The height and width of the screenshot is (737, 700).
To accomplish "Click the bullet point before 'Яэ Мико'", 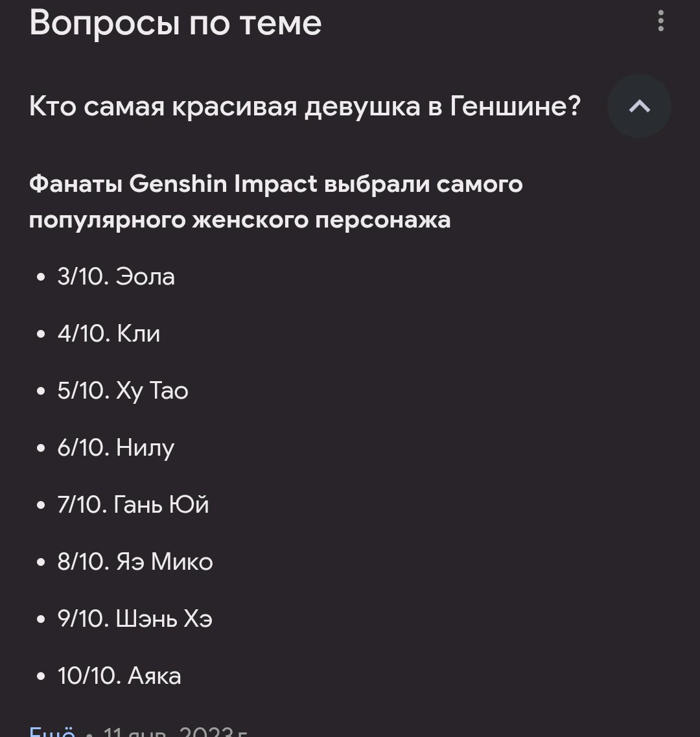I will (41, 562).
